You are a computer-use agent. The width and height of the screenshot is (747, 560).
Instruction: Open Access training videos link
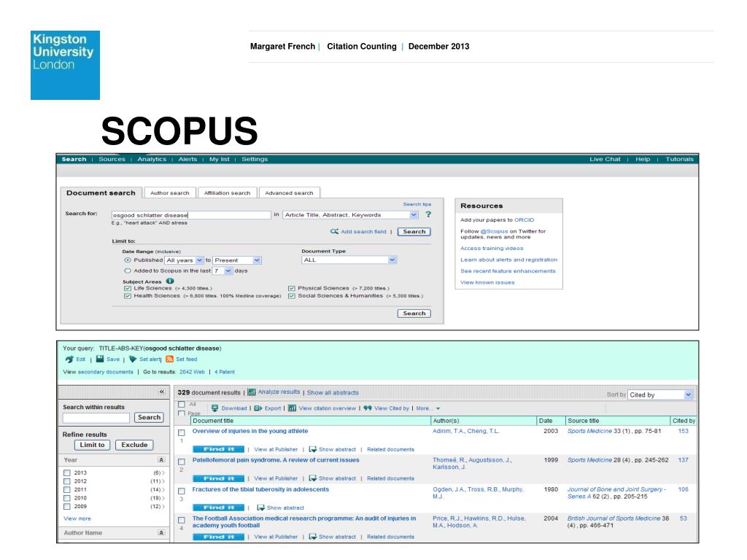pos(492,248)
